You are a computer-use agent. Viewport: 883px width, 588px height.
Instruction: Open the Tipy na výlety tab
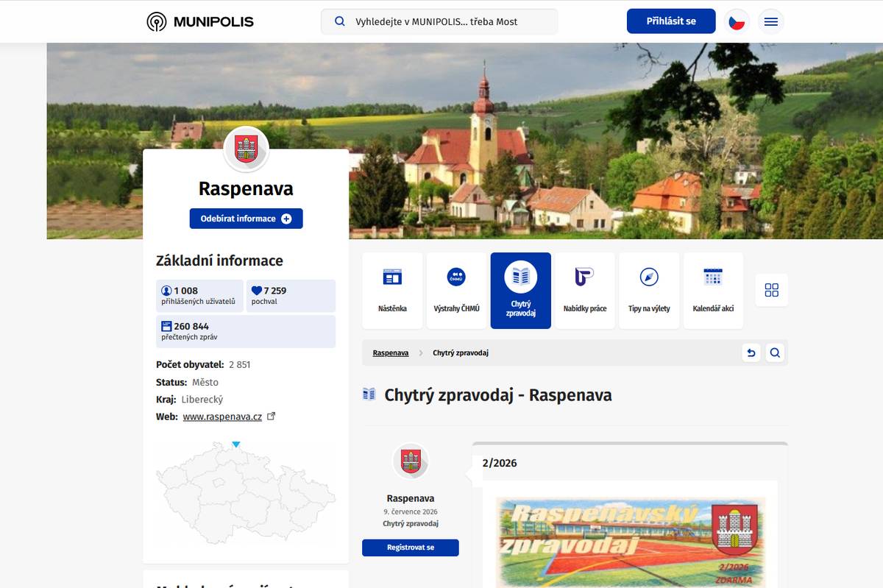coord(649,291)
